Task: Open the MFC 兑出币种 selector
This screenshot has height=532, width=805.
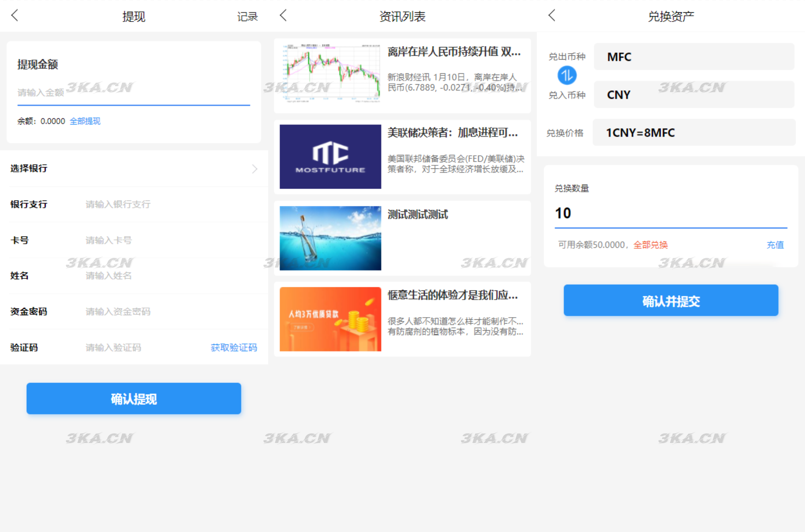Action: [x=694, y=57]
